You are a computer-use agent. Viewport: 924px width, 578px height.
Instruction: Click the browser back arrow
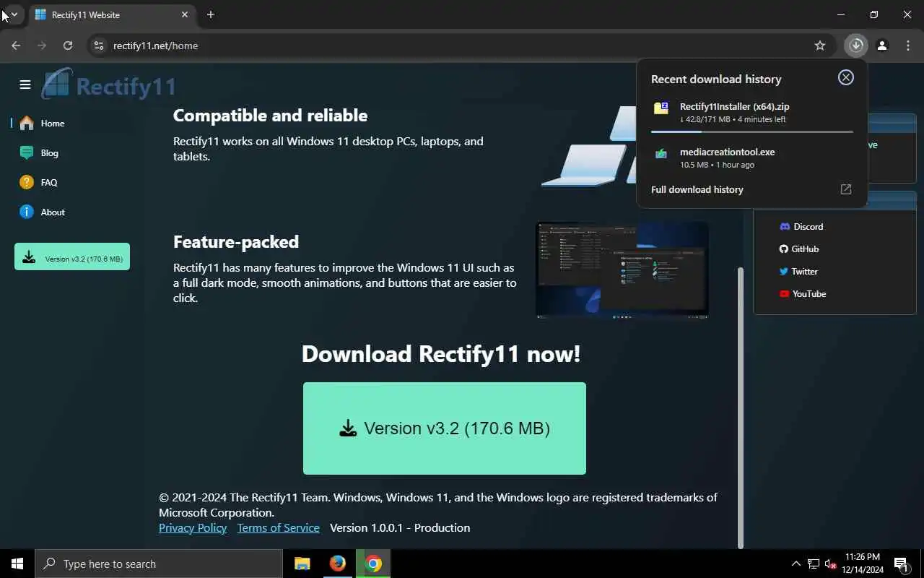[x=16, y=46]
